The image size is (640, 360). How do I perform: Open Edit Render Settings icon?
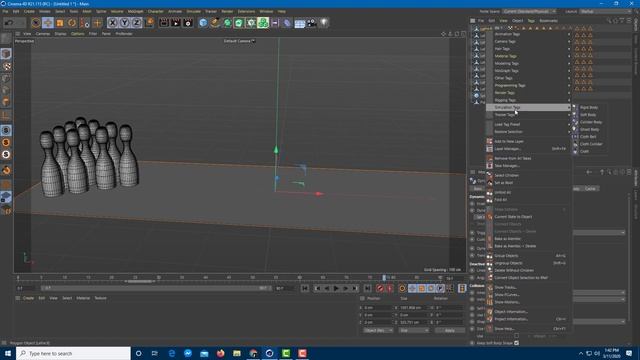(x=188, y=23)
